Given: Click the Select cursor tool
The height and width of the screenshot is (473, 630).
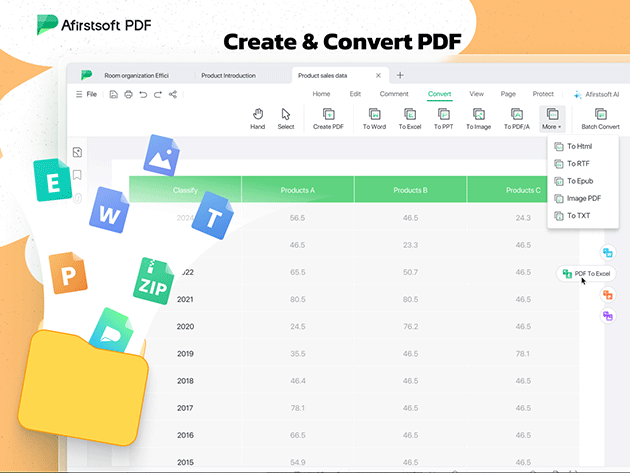Looking at the screenshot, I should [286, 118].
